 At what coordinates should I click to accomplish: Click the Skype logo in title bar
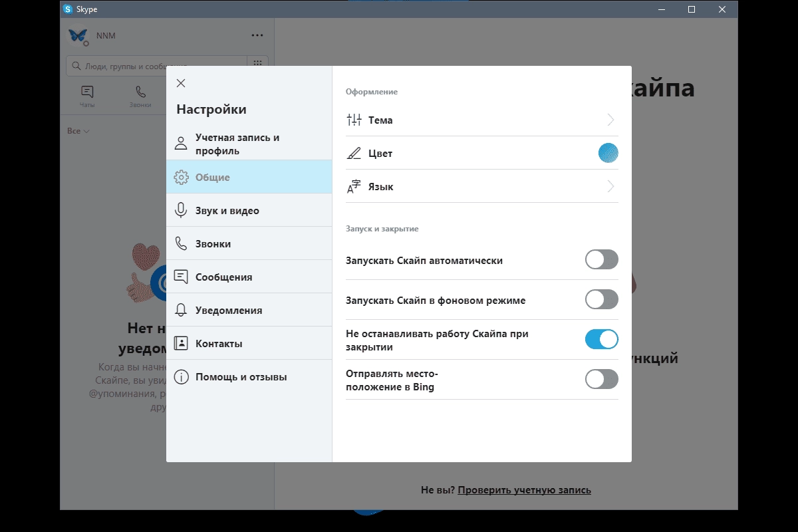[x=68, y=9]
